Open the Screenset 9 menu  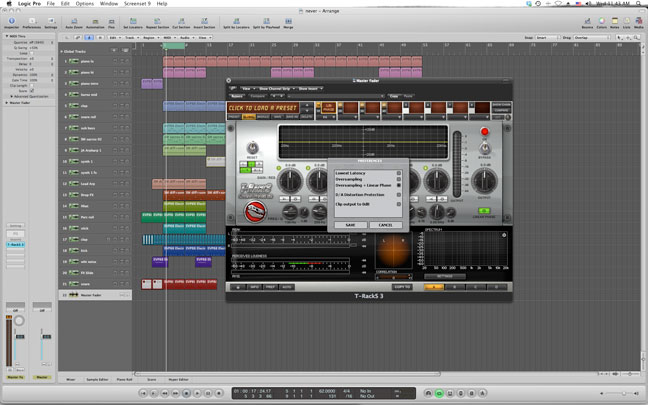coord(137,3)
